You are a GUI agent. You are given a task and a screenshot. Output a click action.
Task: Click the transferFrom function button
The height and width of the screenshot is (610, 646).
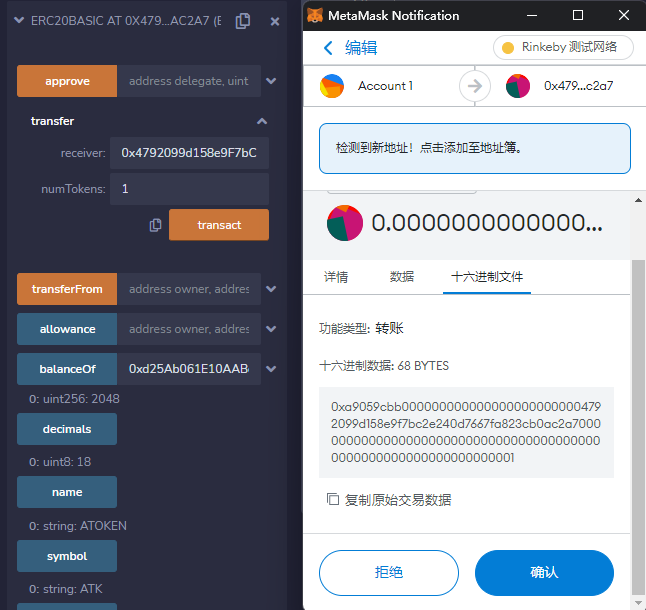point(67,289)
